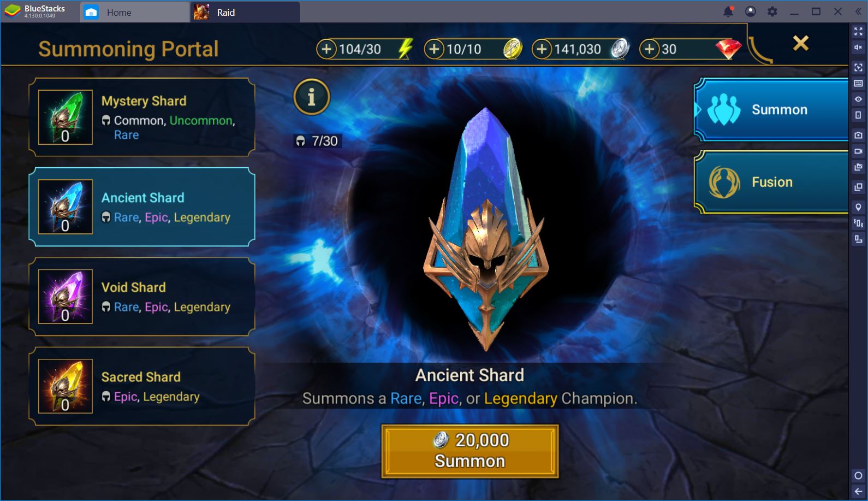This screenshot has width=868, height=501.
Task: Take a screenshot with camera icon
Action: pyautogui.click(x=858, y=135)
